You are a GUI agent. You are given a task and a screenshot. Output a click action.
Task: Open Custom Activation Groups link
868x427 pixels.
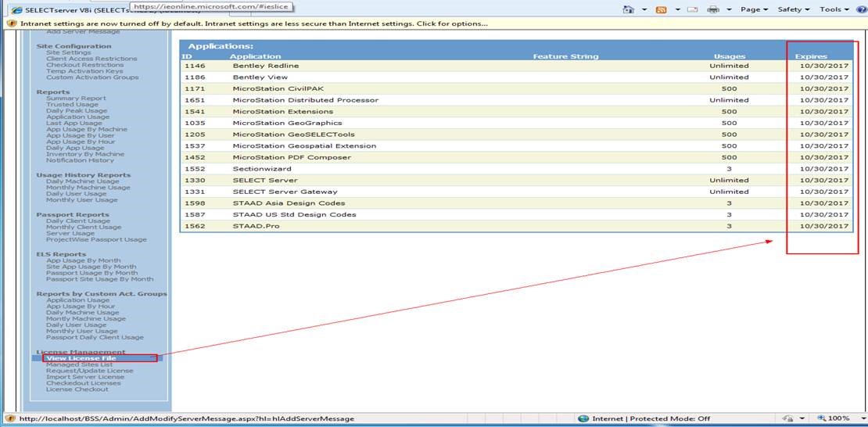[x=92, y=77]
